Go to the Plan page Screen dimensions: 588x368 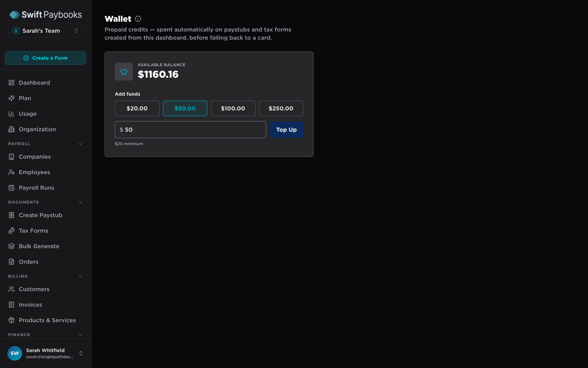(x=46, y=98)
